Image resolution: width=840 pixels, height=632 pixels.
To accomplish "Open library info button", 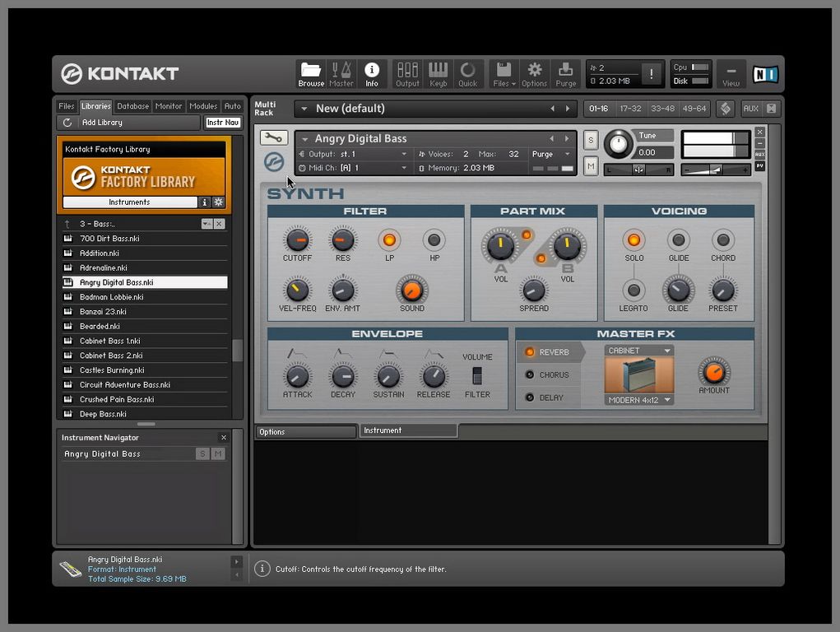I will tap(204, 202).
